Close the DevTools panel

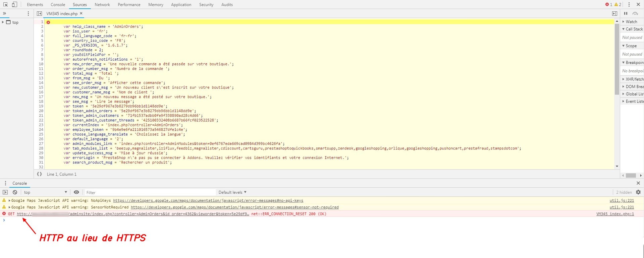pos(638,4)
